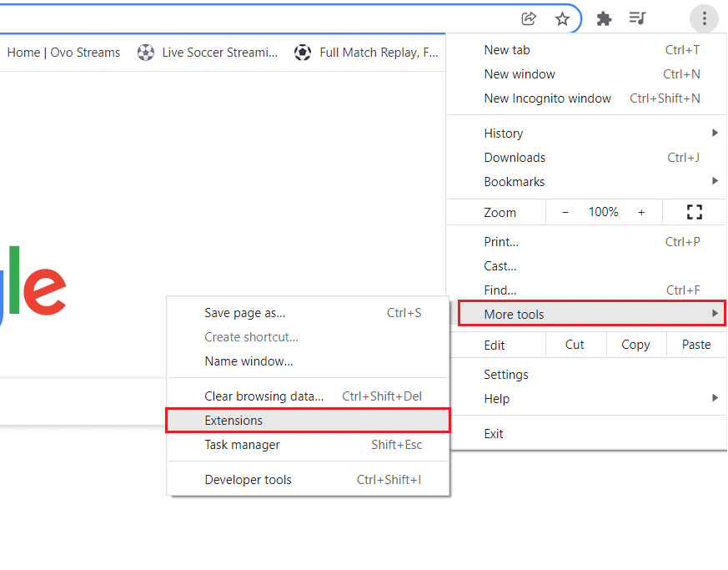Click the Paste button

[695, 344]
